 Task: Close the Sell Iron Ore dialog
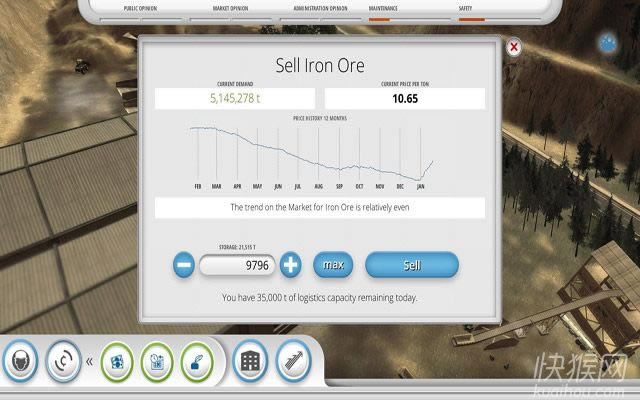click(x=514, y=47)
